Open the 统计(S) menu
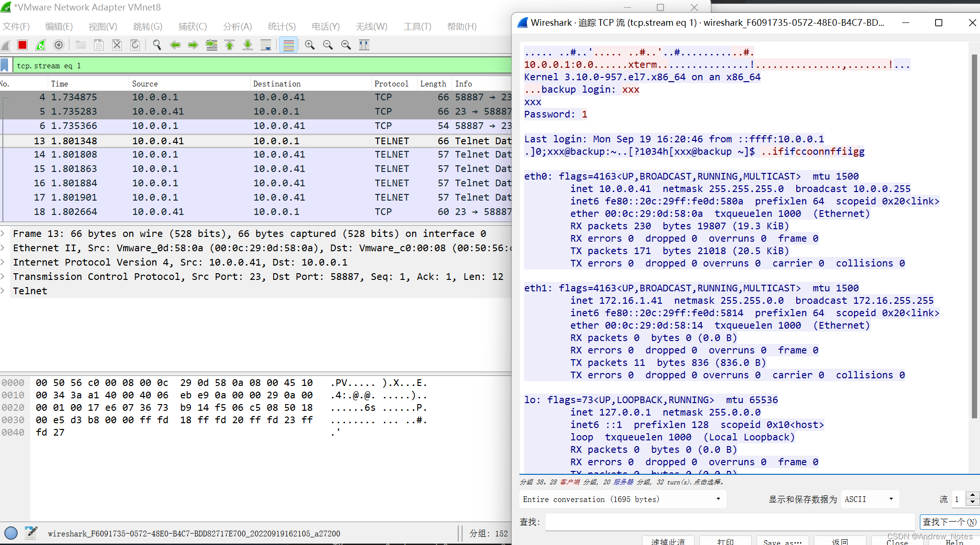This screenshot has height=545, width=980. click(x=282, y=26)
